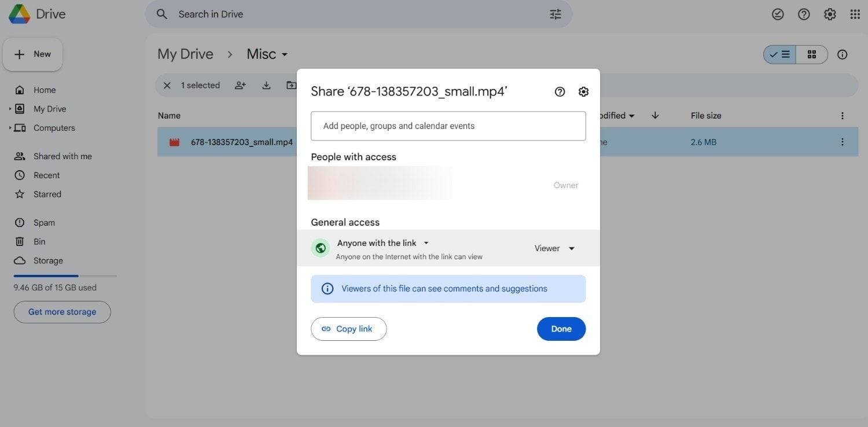868x427 pixels.
Task: Click 9.46 GB of 15 GB used text
Action: pyautogui.click(x=55, y=288)
